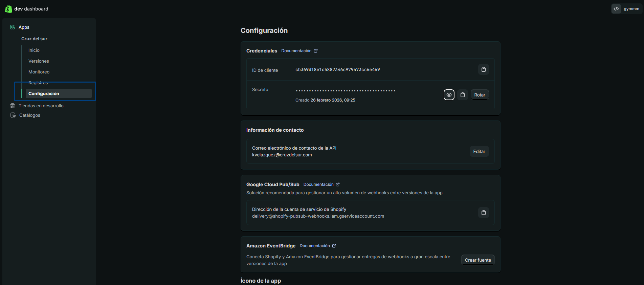Open the Registros page
This screenshot has width=644, height=285.
coord(38,83)
